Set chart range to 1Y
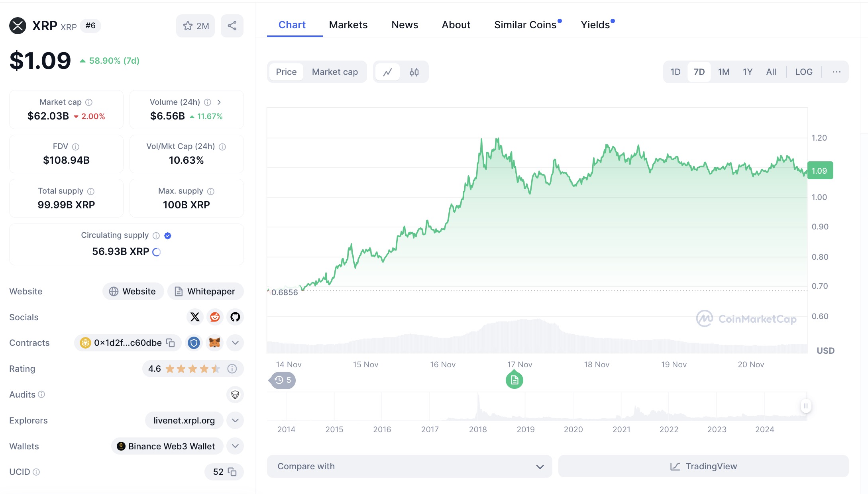This screenshot has width=868, height=494. coord(748,72)
